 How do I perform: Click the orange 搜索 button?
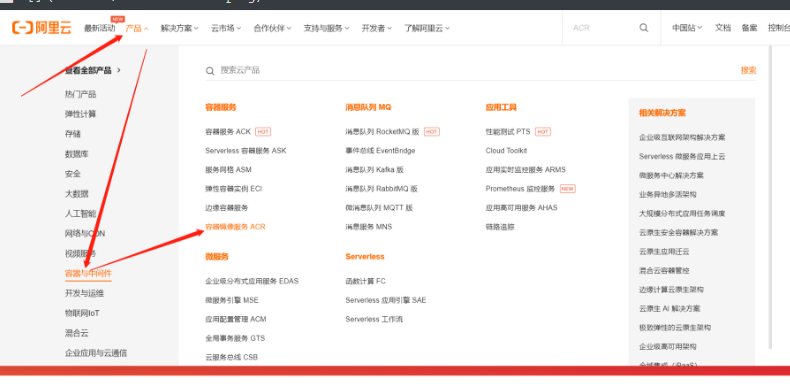tap(748, 70)
